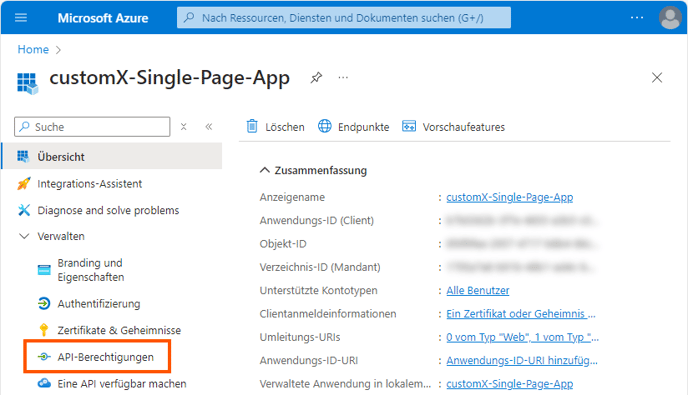
Task: Click the breadcrumb chevron after Home
Action: [x=59, y=50]
